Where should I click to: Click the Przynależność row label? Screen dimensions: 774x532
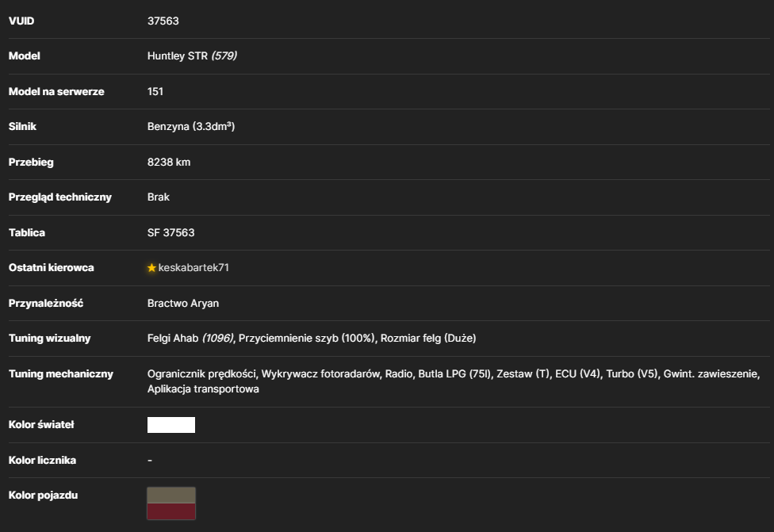[46, 304]
